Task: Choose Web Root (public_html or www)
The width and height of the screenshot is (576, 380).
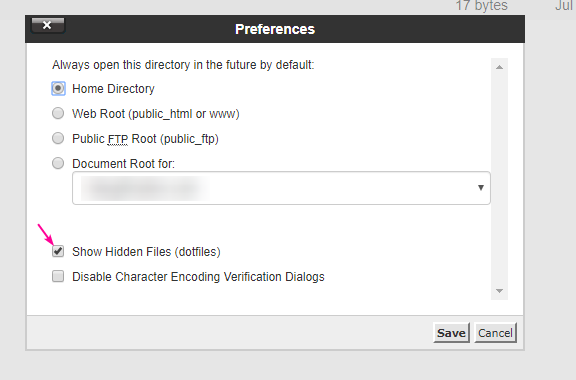Action: click(58, 113)
